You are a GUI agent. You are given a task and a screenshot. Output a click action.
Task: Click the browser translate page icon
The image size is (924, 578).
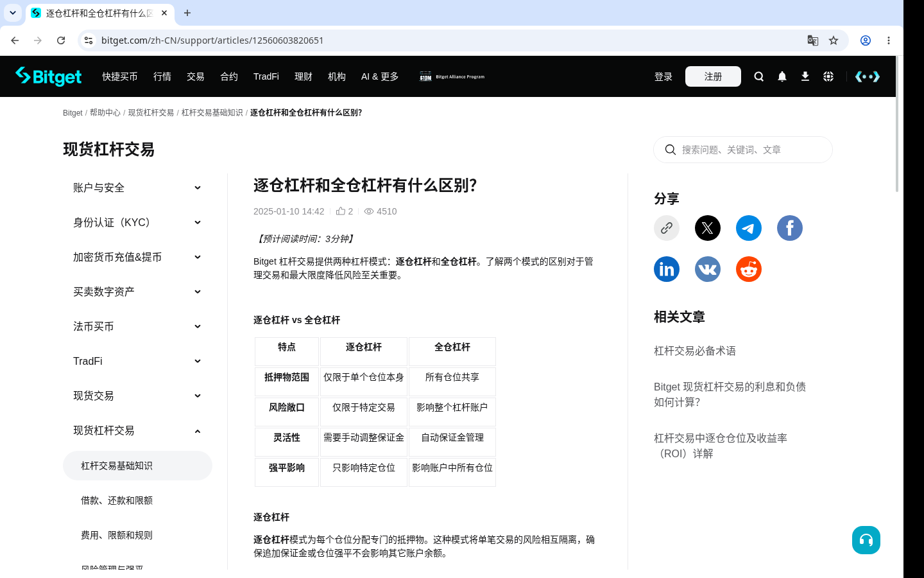click(813, 40)
